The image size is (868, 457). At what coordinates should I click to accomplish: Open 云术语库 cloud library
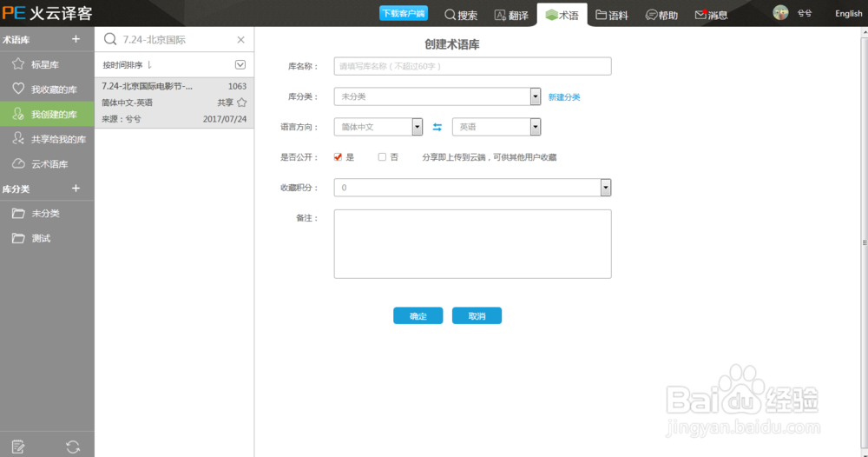coord(47,164)
